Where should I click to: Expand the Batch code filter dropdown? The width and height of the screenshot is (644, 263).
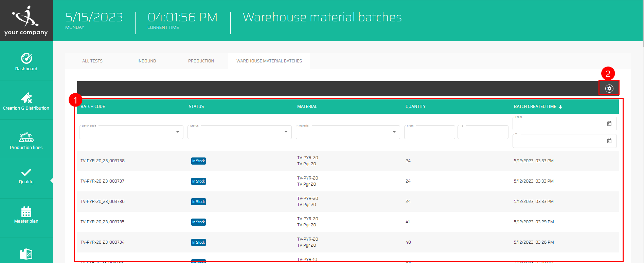(177, 132)
